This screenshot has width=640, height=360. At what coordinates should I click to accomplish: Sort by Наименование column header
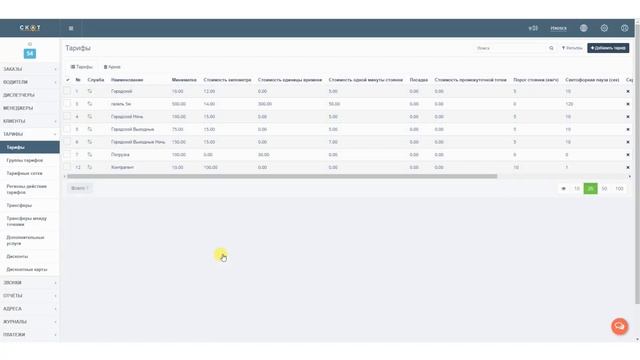[x=127, y=80]
